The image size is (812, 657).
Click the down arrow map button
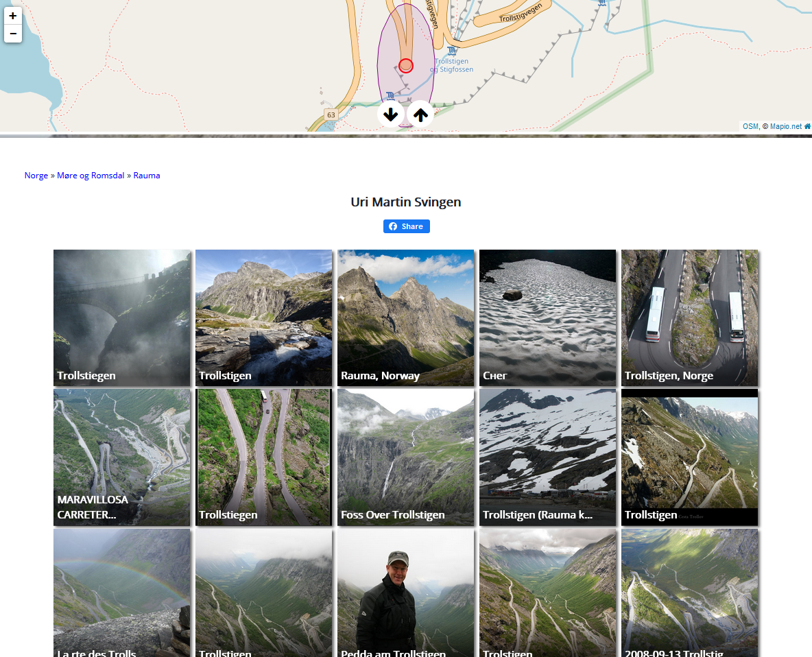[x=391, y=114]
